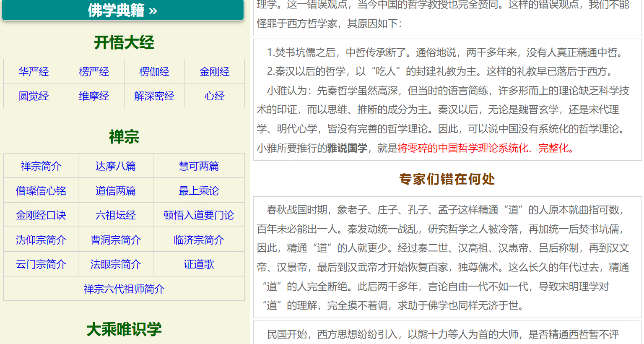
Task: Select the 临济宗简介 link
Action: 199,240
